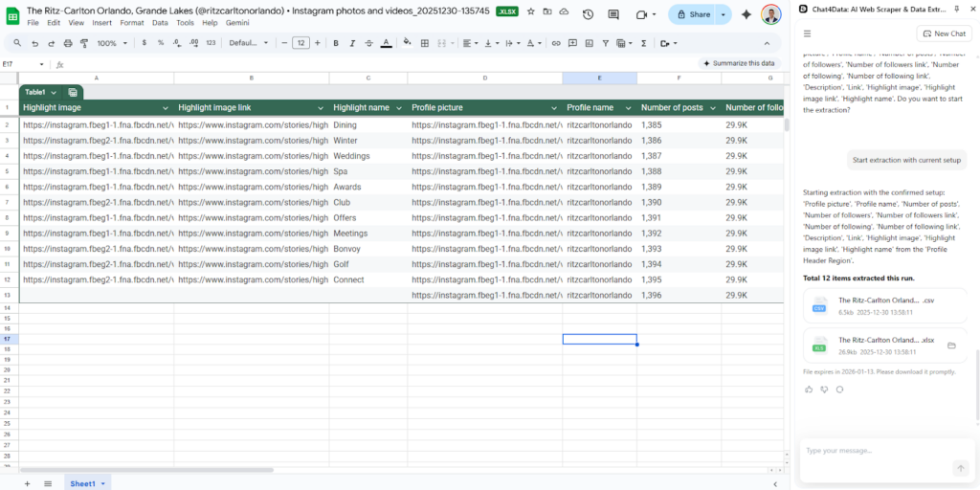Click the borders icon in toolbar

click(425, 43)
